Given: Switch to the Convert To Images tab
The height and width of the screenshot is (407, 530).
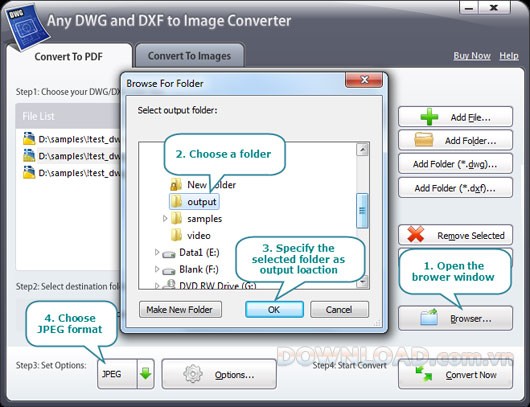Looking at the screenshot, I should [x=189, y=55].
